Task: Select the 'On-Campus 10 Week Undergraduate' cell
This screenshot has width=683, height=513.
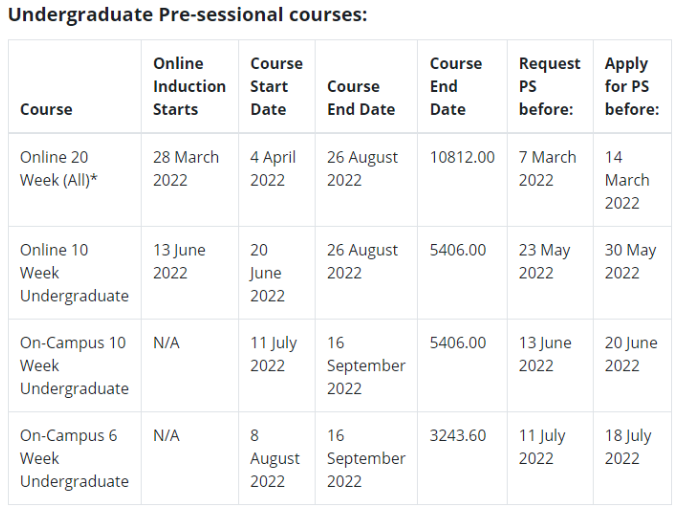Action: [x=74, y=365]
